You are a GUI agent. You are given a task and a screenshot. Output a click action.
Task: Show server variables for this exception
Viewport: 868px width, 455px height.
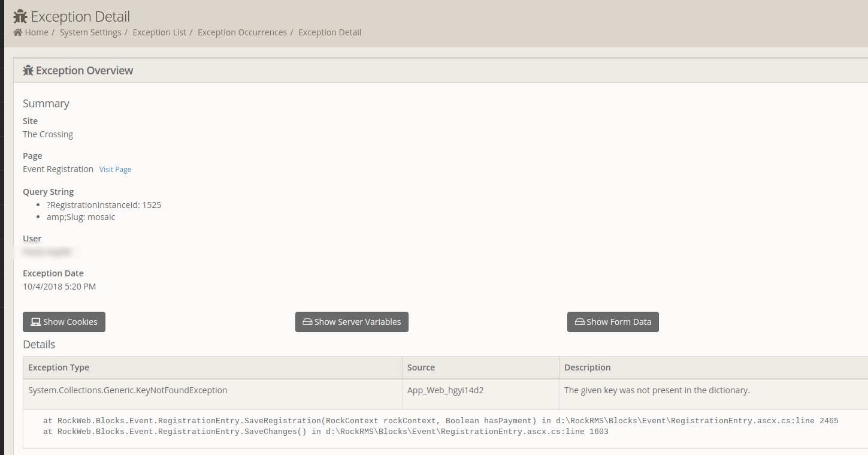point(352,321)
